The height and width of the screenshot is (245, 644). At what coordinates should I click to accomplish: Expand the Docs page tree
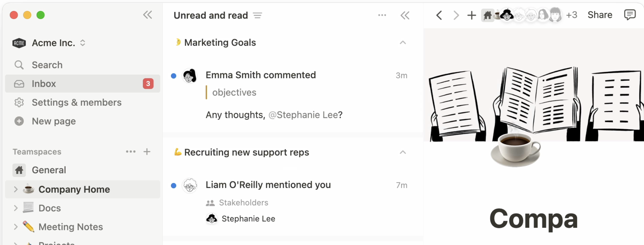16,208
